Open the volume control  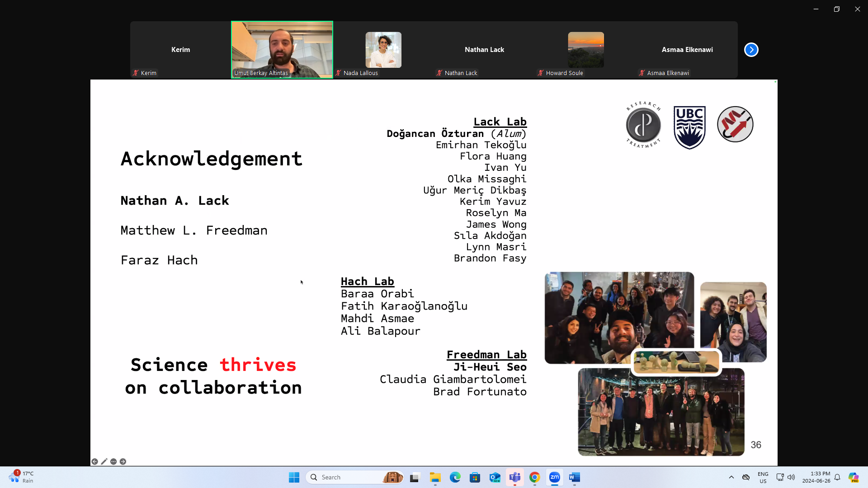(791, 477)
